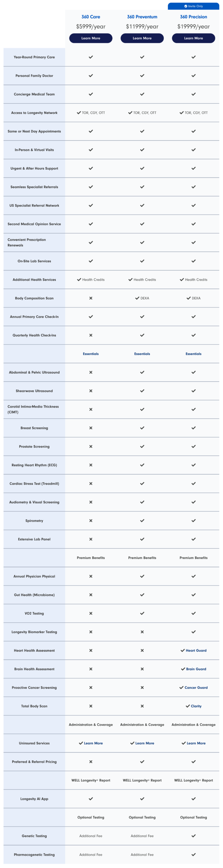The width and height of the screenshot is (223, 868).
Task: Click Learn More under 360 Preventum
Action: [142, 38]
